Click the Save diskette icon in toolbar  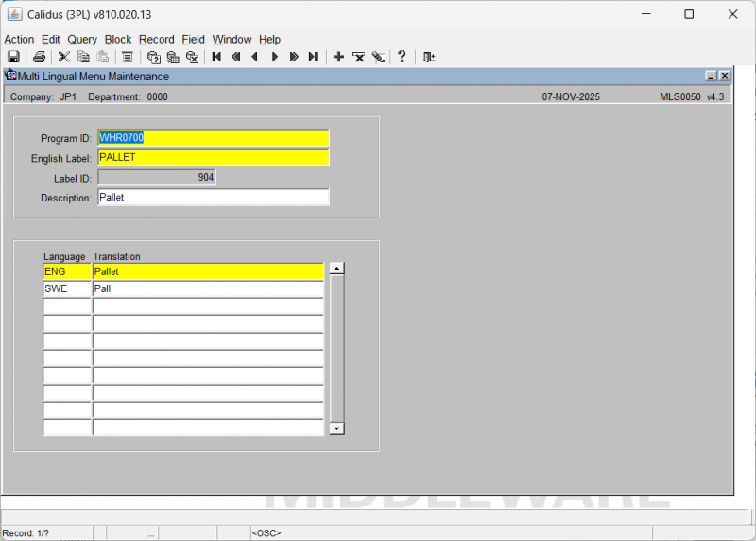pos(13,57)
